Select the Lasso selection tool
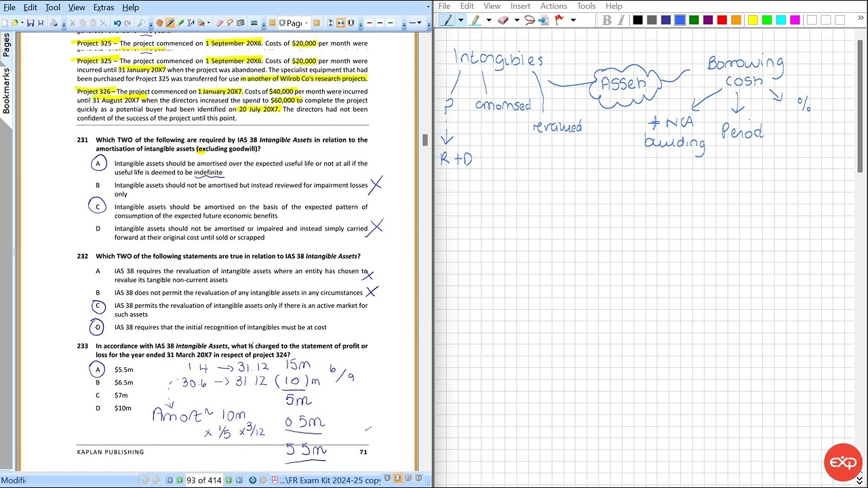The height and width of the screenshot is (488, 868). click(x=530, y=20)
